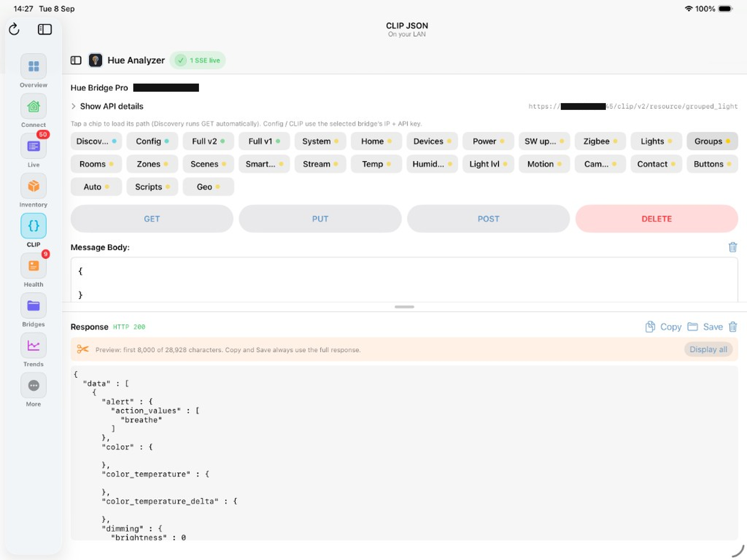Send a PUT request
The image size is (747, 560).
pos(320,219)
